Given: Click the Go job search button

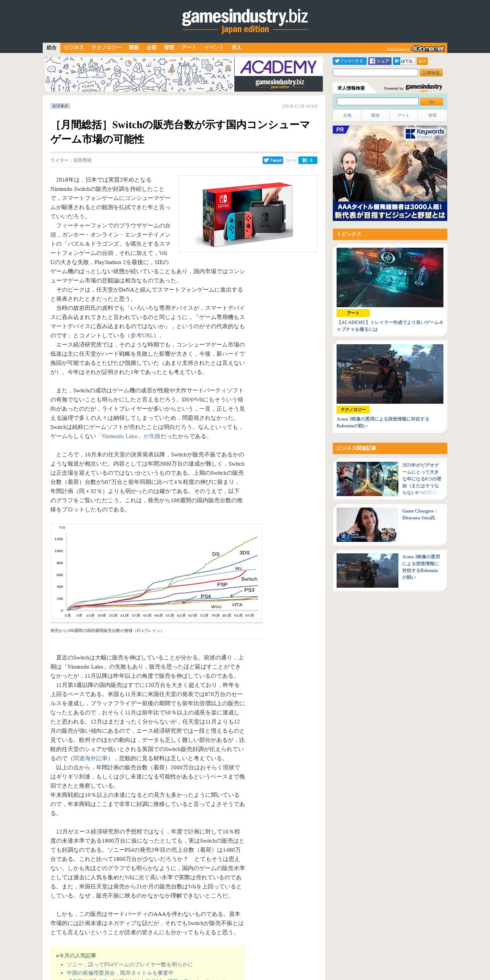Looking at the screenshot, I should click(432, 102).
